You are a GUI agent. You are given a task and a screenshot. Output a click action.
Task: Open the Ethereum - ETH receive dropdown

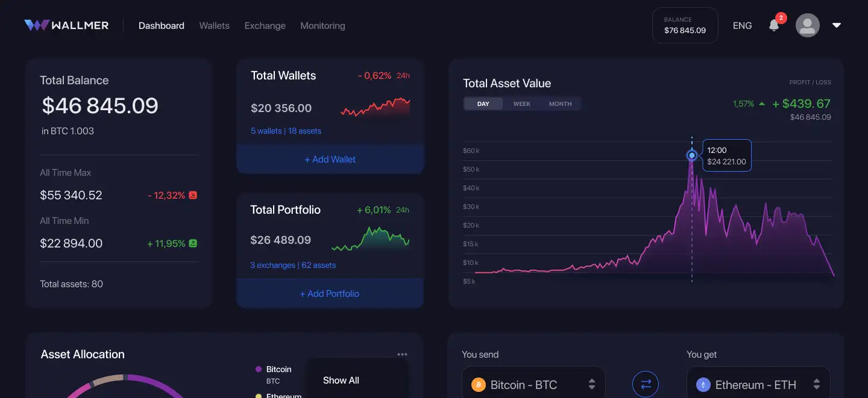coord(817,384)
